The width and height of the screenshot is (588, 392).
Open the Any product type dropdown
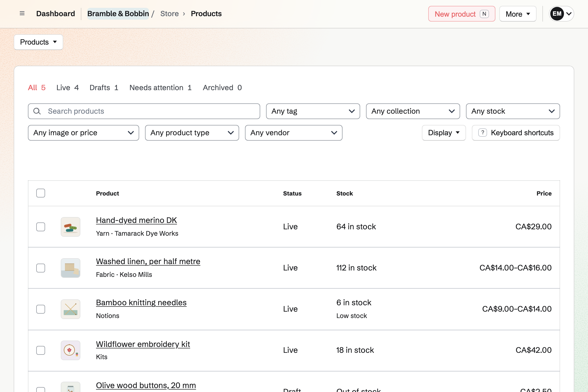point(192,133)
